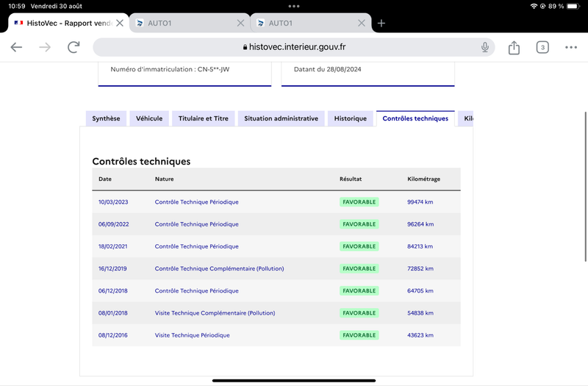The image size is (588, 386).
Task: Open the tab overview showing 3 tabs
Action: click(542, 47)
